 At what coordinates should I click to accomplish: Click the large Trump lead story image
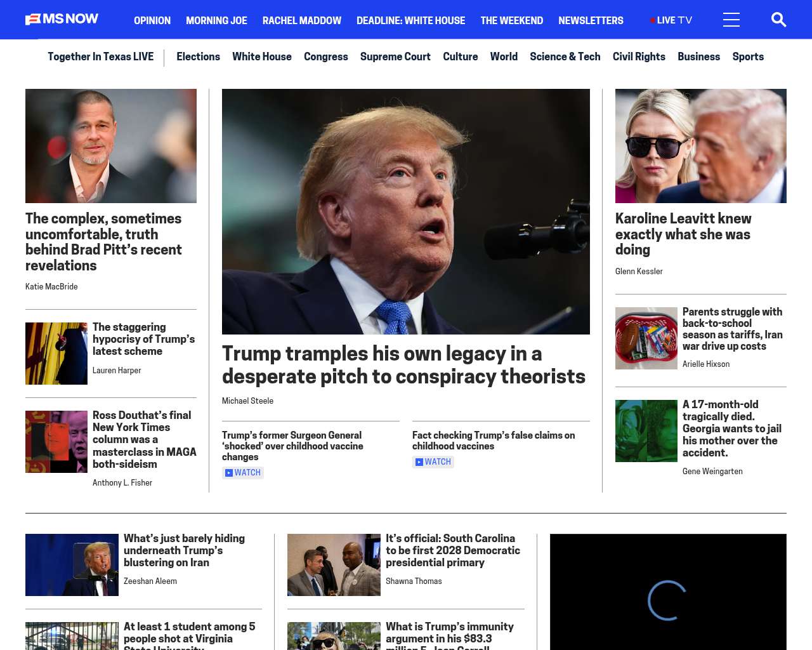coord(406,211)
